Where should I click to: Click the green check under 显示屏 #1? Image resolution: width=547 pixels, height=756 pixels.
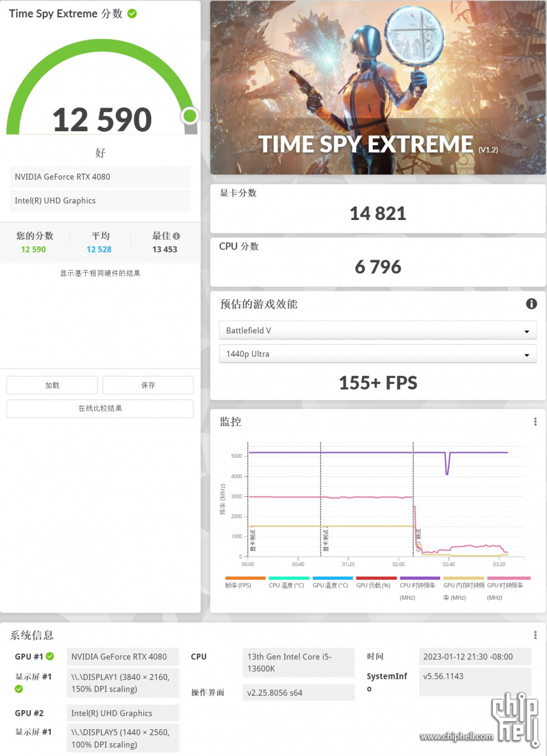[19, 689]
